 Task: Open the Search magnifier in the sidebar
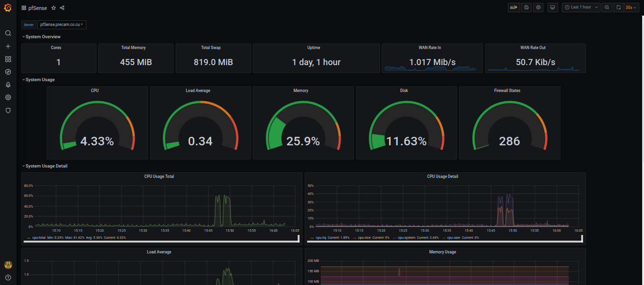point(8,34)
